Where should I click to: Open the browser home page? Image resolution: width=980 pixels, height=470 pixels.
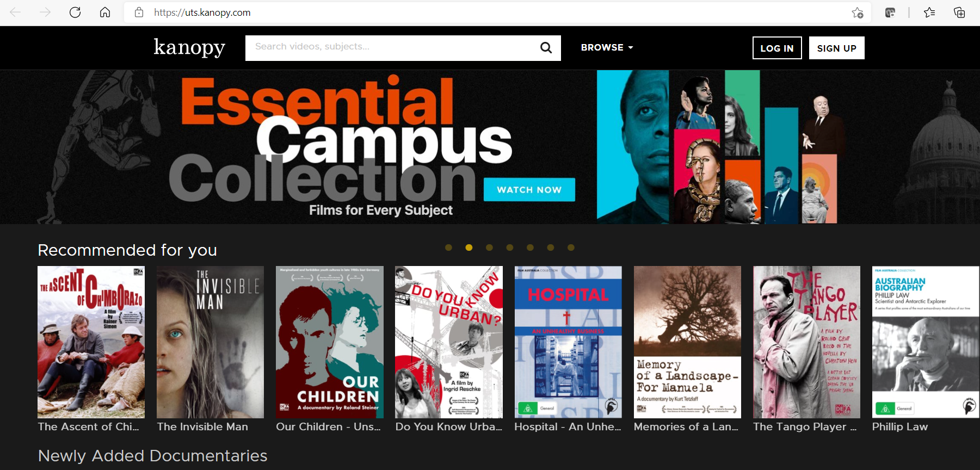(105, 13)
